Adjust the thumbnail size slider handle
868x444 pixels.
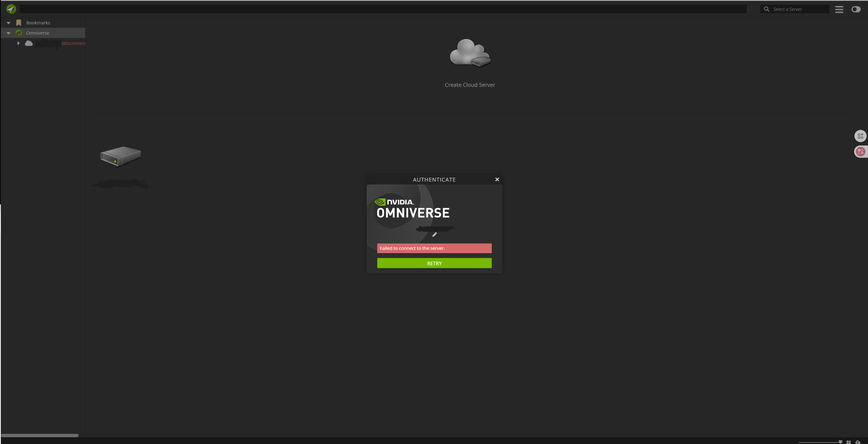840,442
